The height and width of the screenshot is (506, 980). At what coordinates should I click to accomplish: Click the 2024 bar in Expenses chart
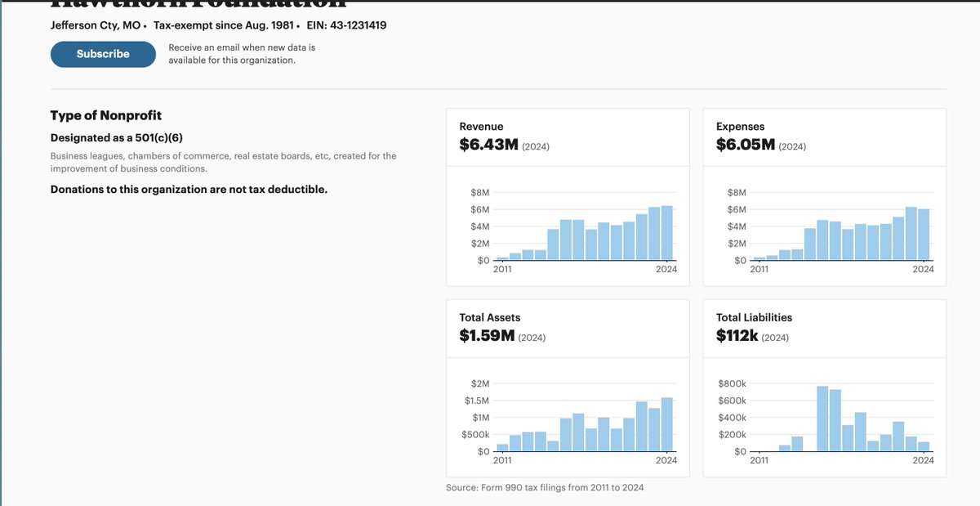(x=924, y=235)
